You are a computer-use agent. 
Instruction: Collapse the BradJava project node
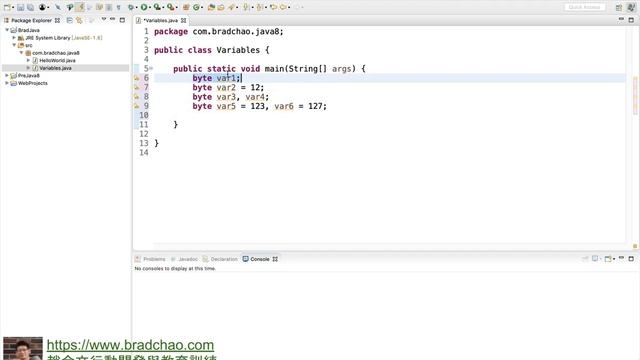tap(7, 30)
